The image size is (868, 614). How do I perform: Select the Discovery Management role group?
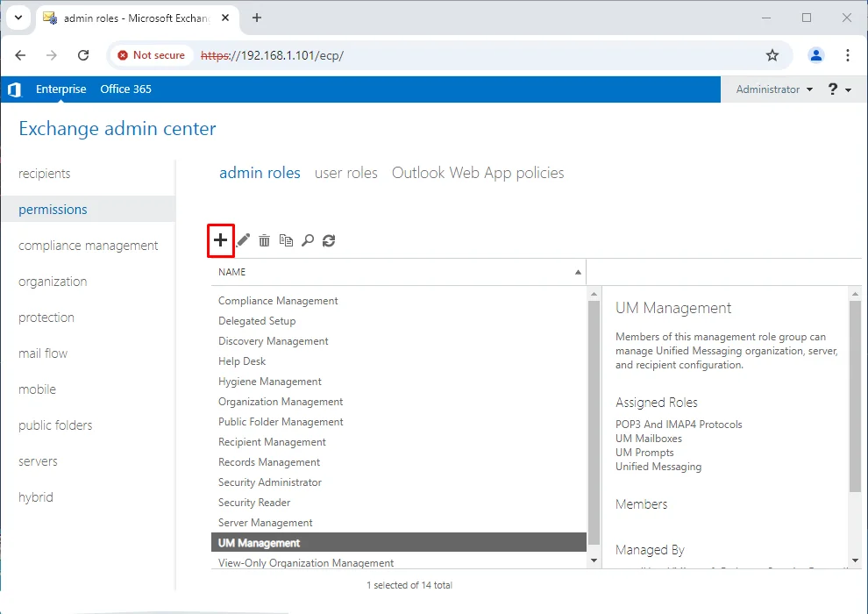click(399, 341)
